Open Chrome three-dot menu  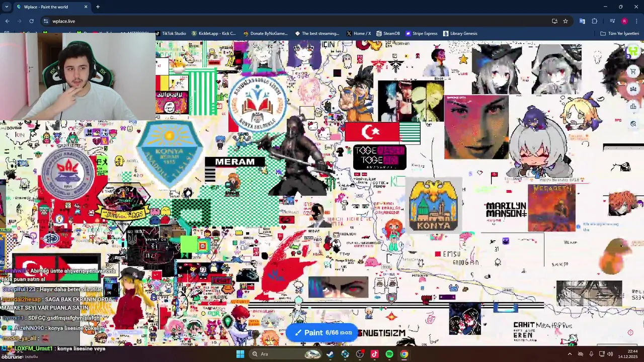(637, 21)
